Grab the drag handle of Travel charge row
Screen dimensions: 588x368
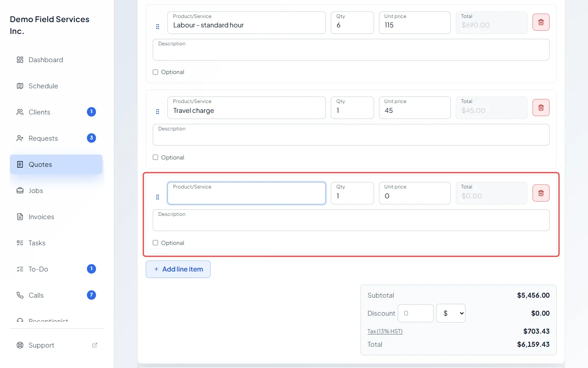158,112
